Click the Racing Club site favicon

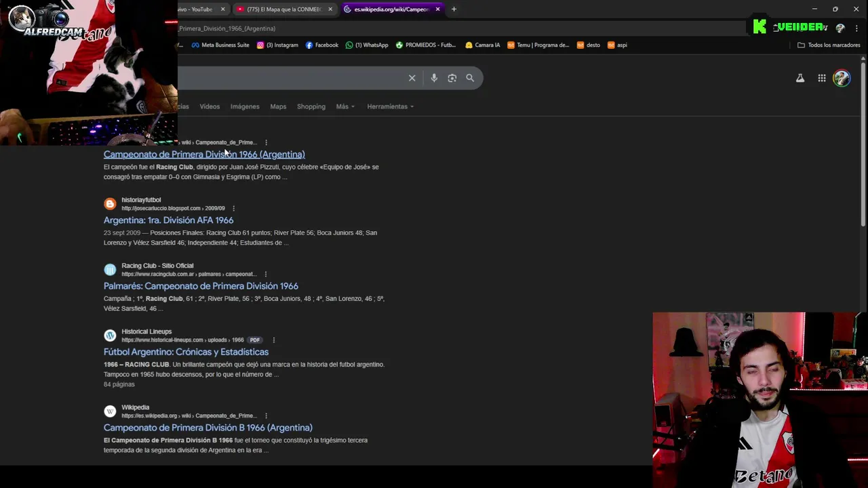point(110,270)
